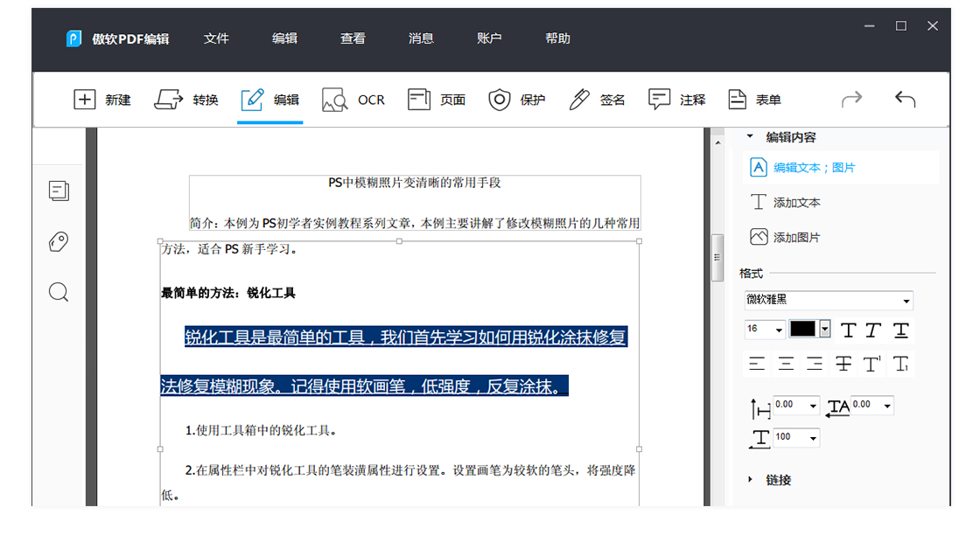Toggle strikethrough formatting
Screen dimensions: 980x542
pos(843,364)
